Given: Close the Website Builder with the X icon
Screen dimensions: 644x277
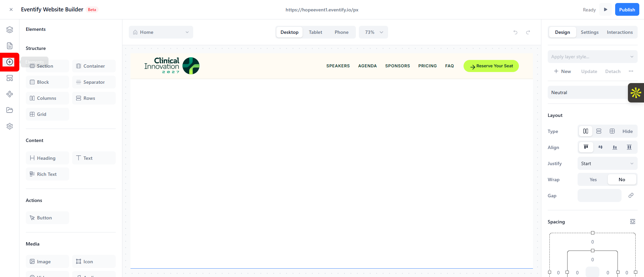Looking at the screenshot, I should pyautogui.click(x=11, y=10).
